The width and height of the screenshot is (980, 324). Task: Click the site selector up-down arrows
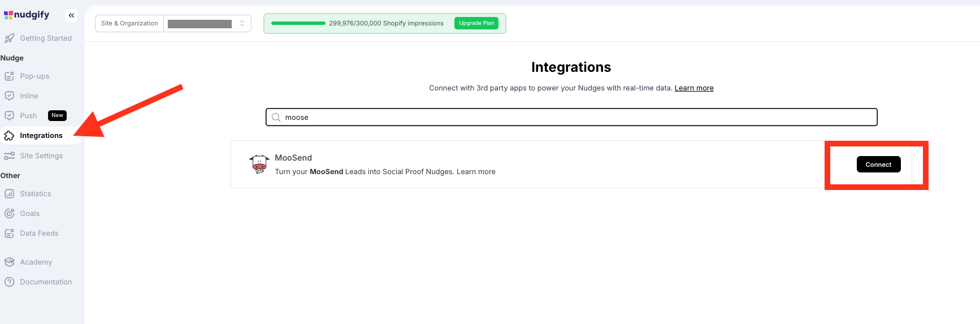(x=242, y=24)
